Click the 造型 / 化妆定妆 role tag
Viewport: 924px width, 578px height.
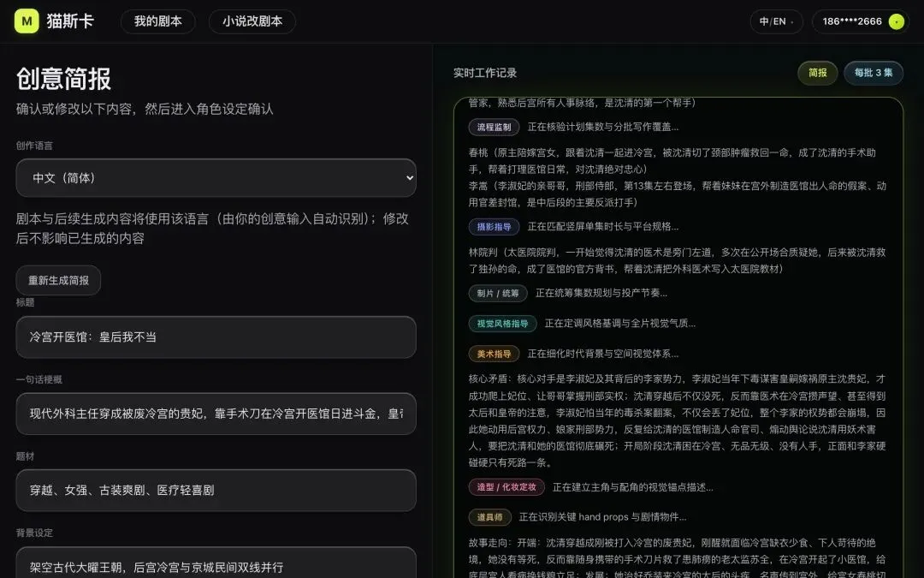pos(506,487)
